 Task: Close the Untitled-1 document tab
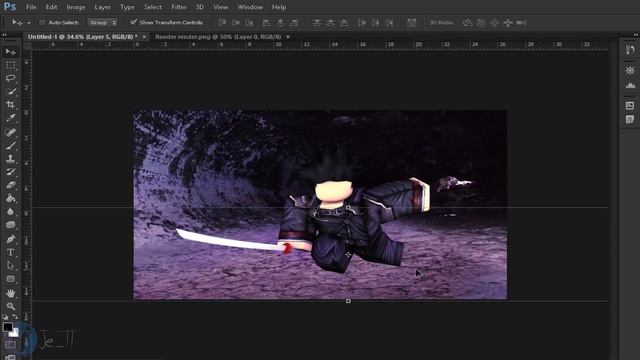(x=144, y=37)
